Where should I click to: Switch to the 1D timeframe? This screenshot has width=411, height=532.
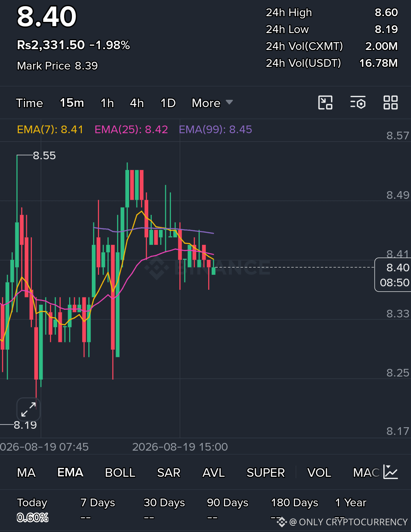coord(168,103)
